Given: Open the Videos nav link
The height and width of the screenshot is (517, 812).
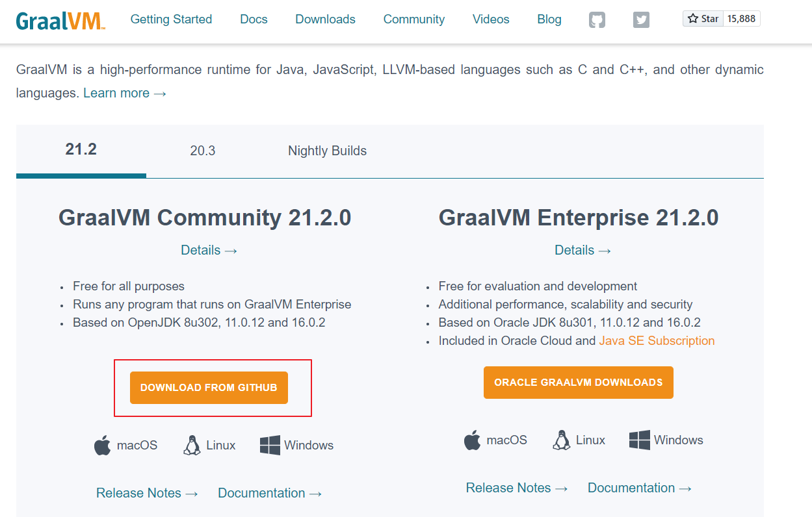Looking at the screenshot, I should pyautogui.click(x=491, y=19).
